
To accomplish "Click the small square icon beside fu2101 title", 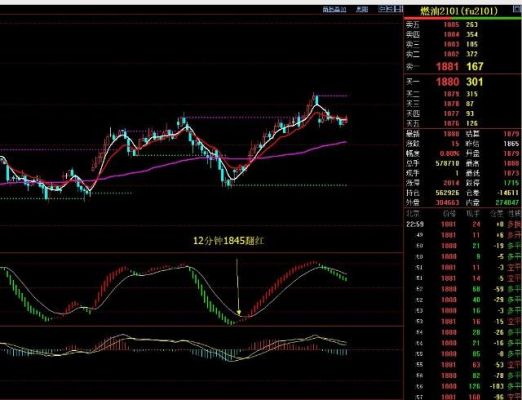I will pyautogui.click(x=517, y=9).
